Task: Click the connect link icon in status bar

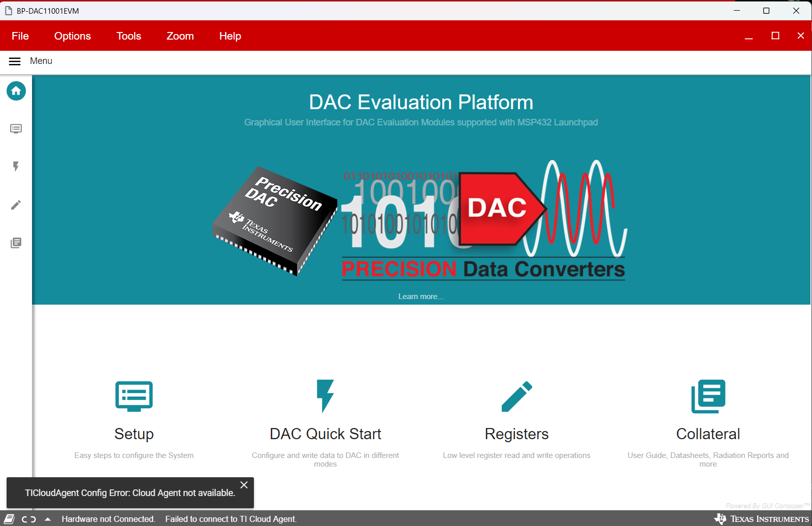Action: 29,519
